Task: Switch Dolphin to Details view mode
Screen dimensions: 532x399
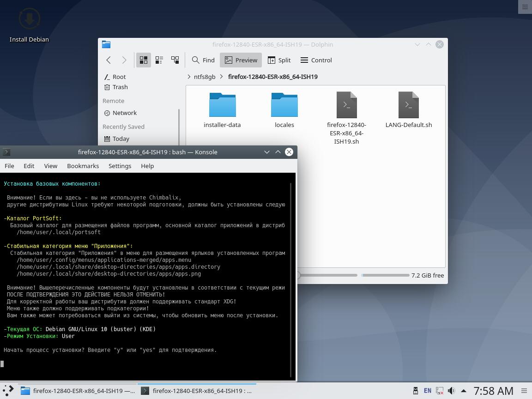Action: pos(175,60)
